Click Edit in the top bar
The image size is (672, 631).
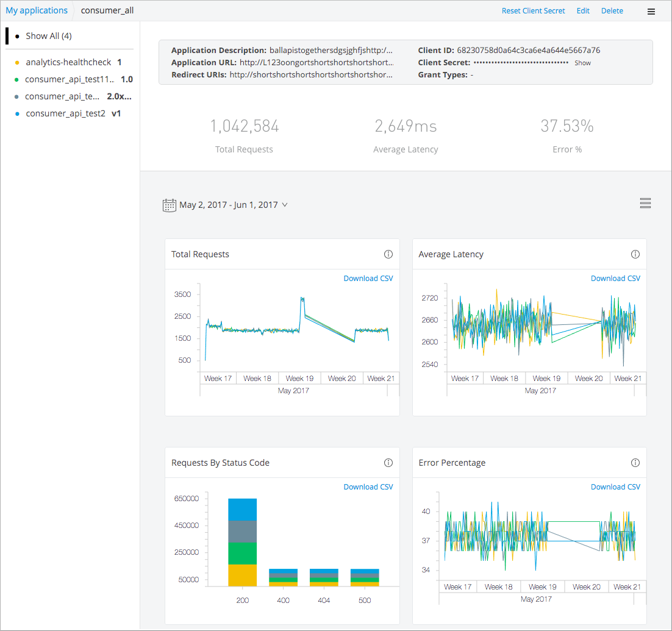coord(583,11)
